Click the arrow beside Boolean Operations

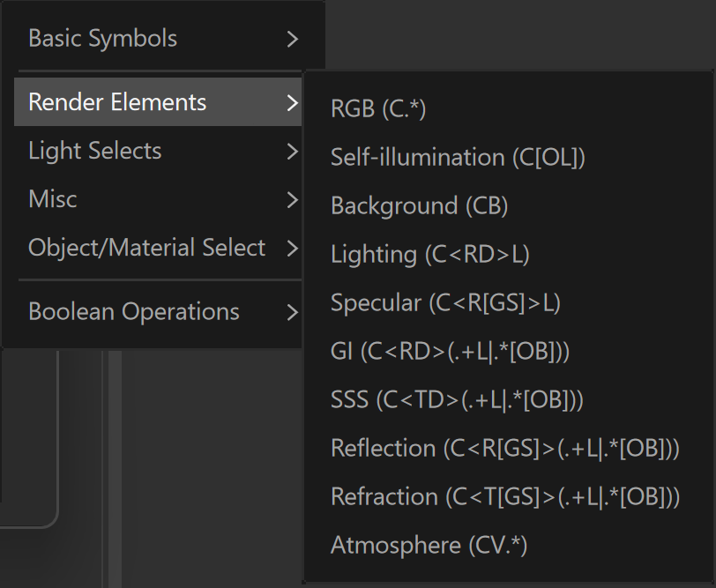coord(292,312)
